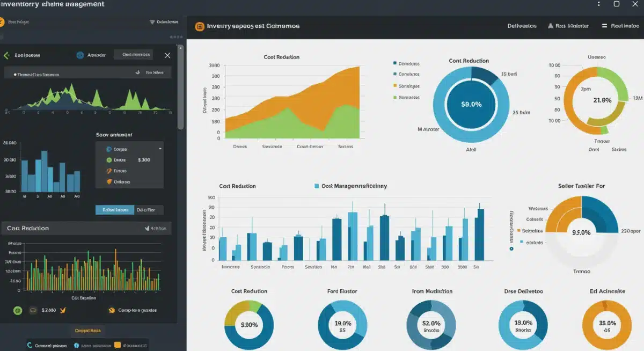Image resolution: width=644 pixels, height=351 pixels.
Task: Click the back arrow in the sidebar header
Action: (6, 55)
